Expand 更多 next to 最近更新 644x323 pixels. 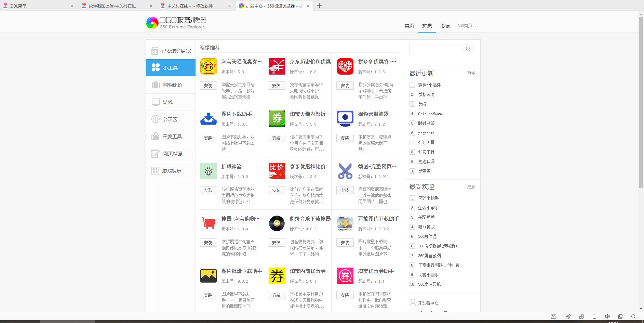[x=471, y=73]
